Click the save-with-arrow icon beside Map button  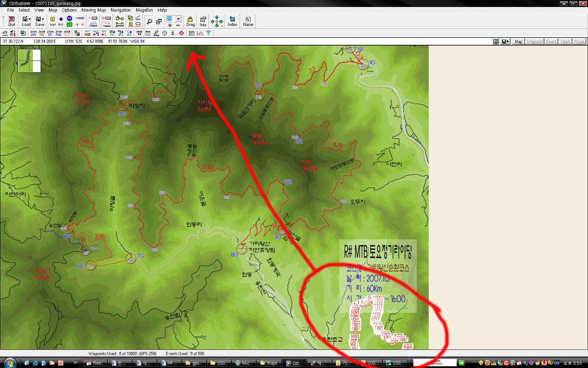coord(505,41)
